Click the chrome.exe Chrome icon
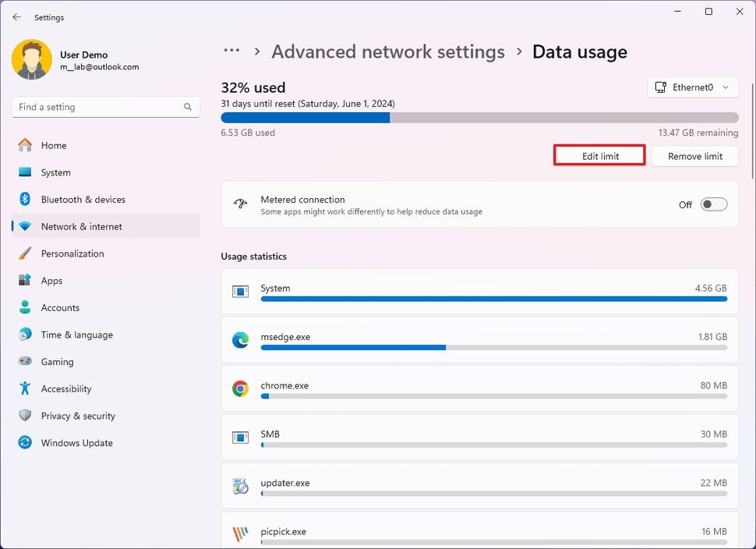 [241, 388]
